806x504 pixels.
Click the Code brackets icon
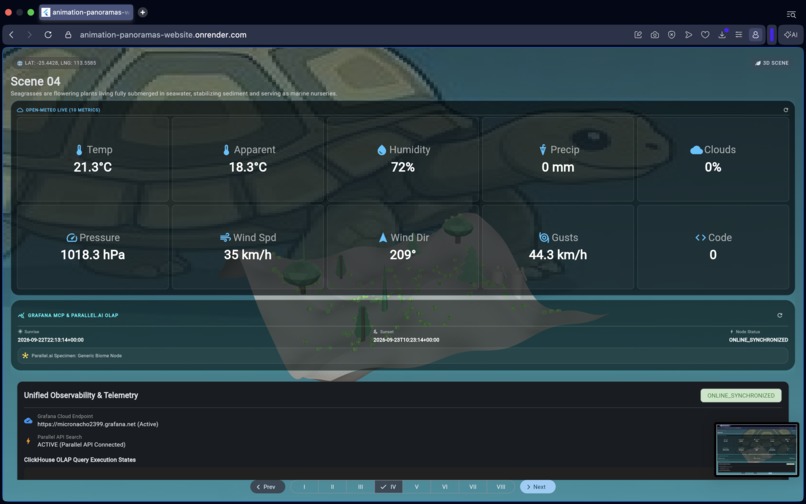click(x=701, y=238)
